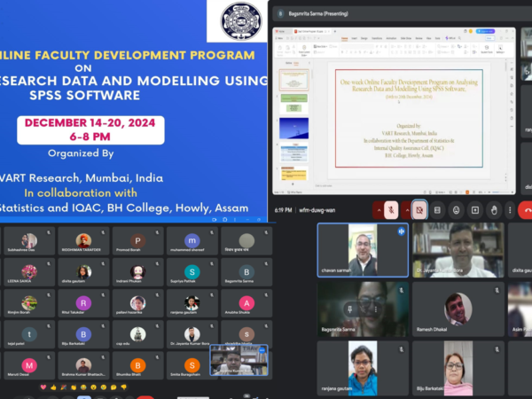Select slide 5 thumbnail with yellow content
This screenshot has width=532, height=399.
coord(293,174)
